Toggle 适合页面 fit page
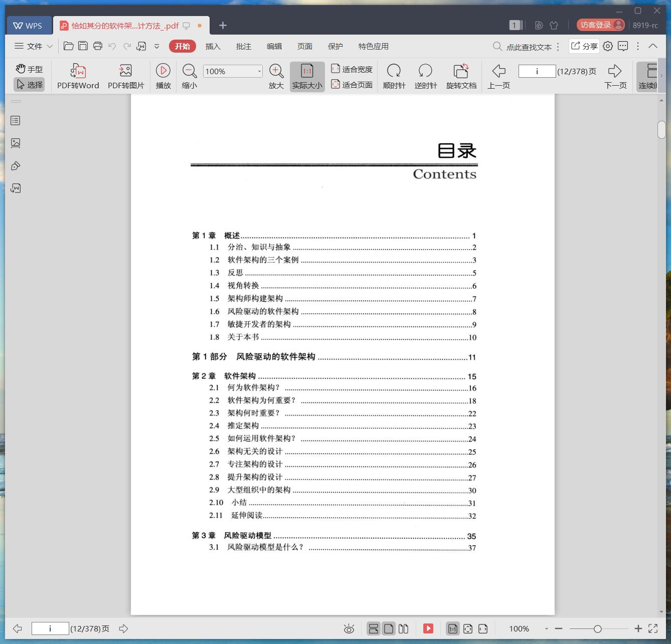Screen dimensions: 671x644 coord(352,85)
